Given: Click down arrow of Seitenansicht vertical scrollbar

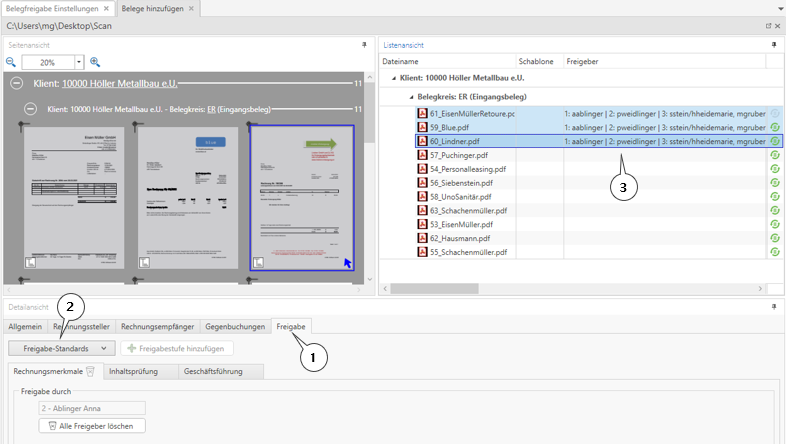Looking at the screenshot, I should pyautogui.click(x=370, y=279).
